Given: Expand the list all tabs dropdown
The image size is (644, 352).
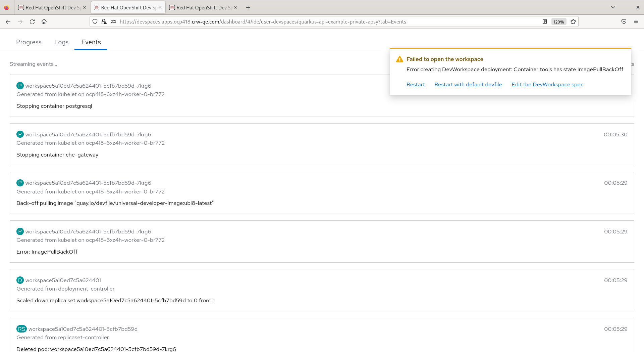Looking at the screenshot, I should pyautogui.click(x=613, y=7).
